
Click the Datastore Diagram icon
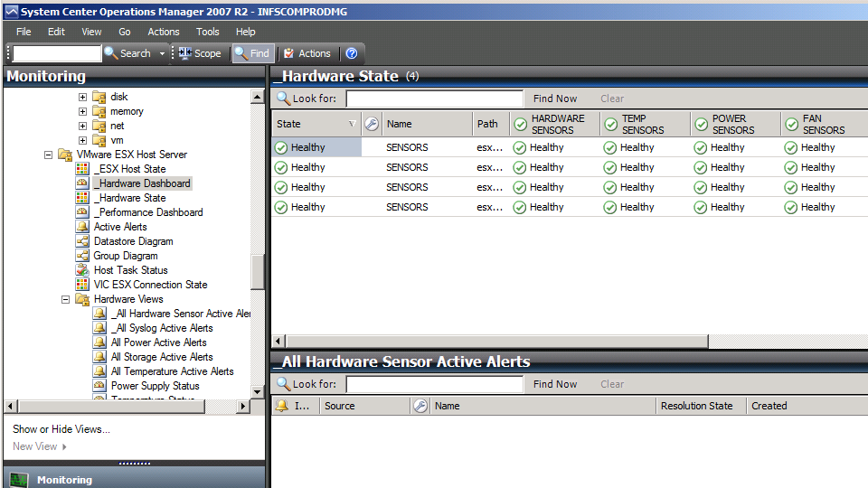[x=82, y=241]
